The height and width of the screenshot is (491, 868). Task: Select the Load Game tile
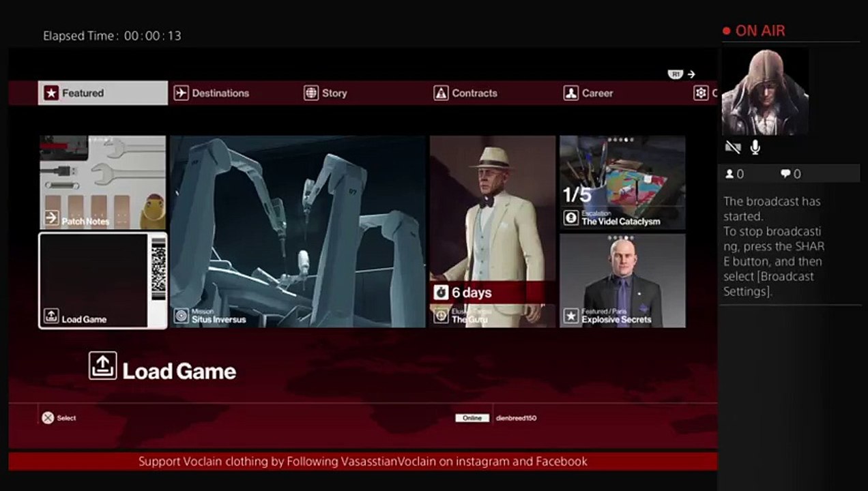pyautogui.click(x=102, y=280)
